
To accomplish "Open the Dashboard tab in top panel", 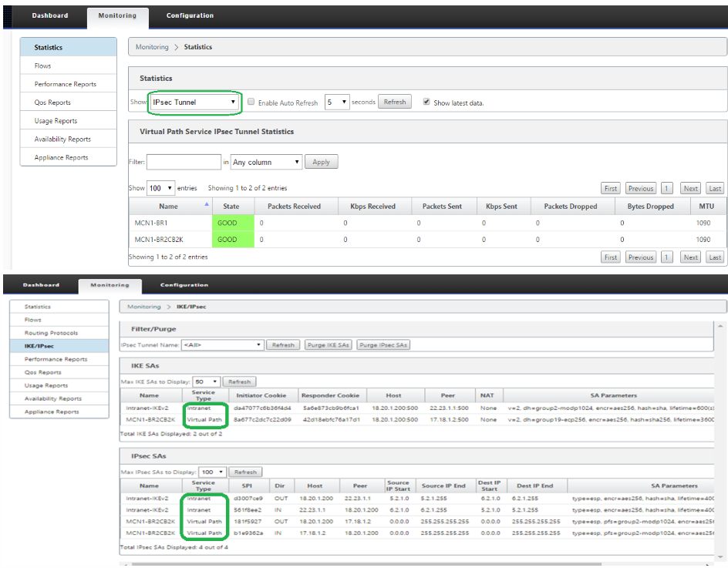I will [49, 15].
